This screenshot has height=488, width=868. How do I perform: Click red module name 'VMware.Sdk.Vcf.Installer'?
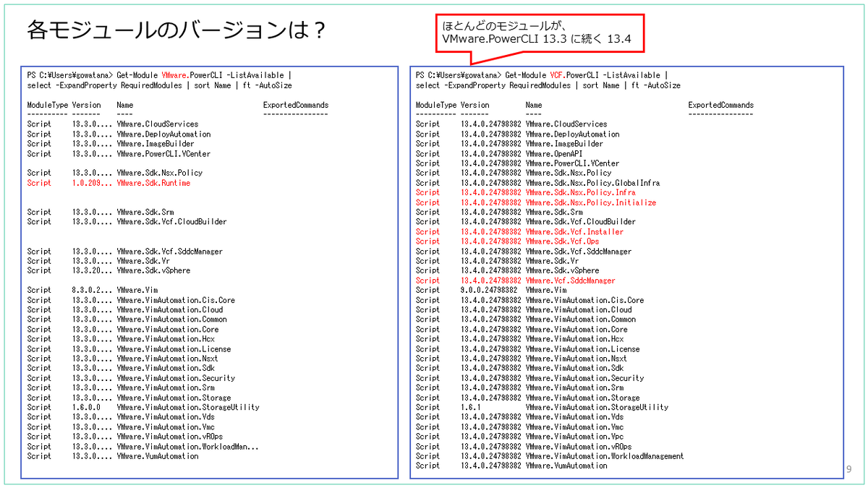tap(574, 231)
